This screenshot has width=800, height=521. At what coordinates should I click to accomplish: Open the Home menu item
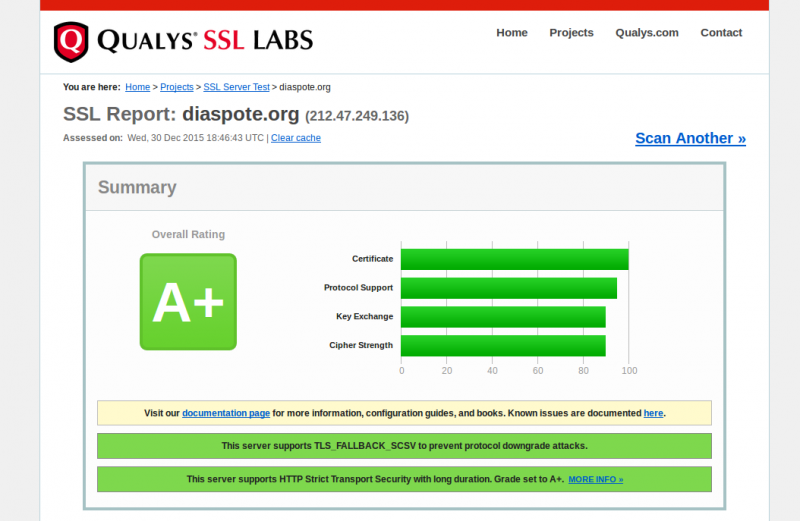pos(512,33)
